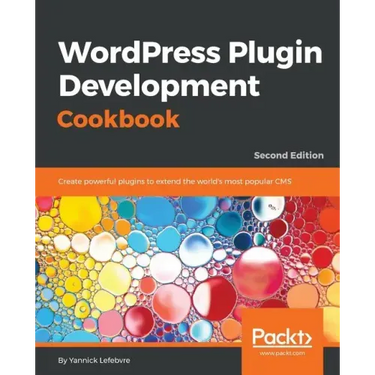375x375 pixels.
Task: Click the www.packt.com text
Action: 282,353
